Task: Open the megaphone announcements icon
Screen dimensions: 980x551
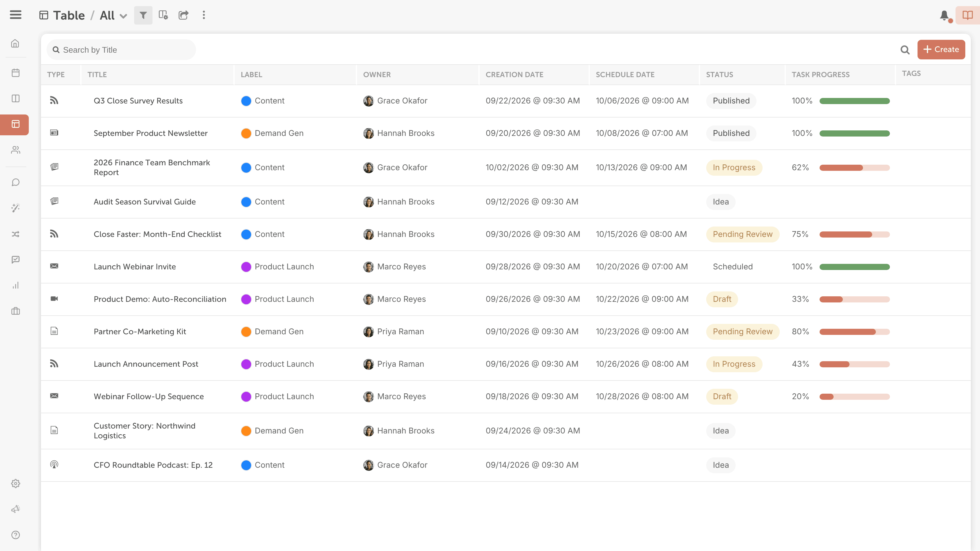Action: [x=16, y=509]
